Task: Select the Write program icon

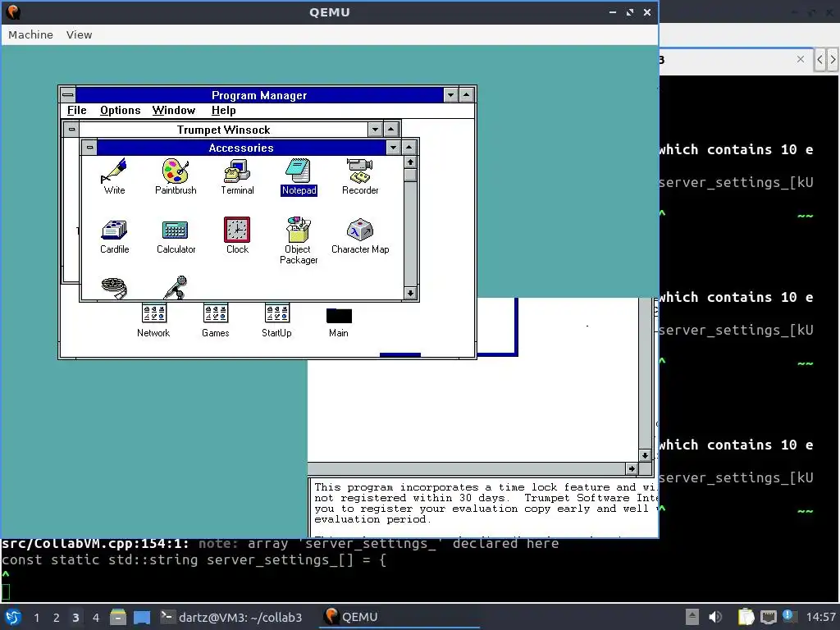Action: click(114, 176)
